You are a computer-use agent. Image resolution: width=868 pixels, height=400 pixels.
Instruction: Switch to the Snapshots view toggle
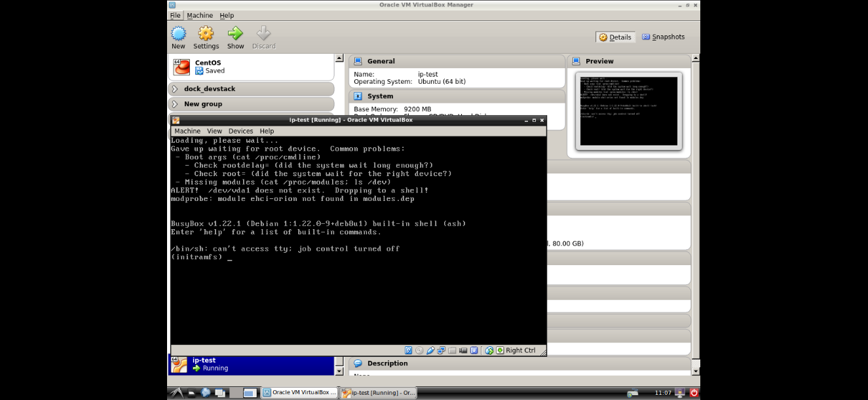pyautogui.click(x=663, y=37)
